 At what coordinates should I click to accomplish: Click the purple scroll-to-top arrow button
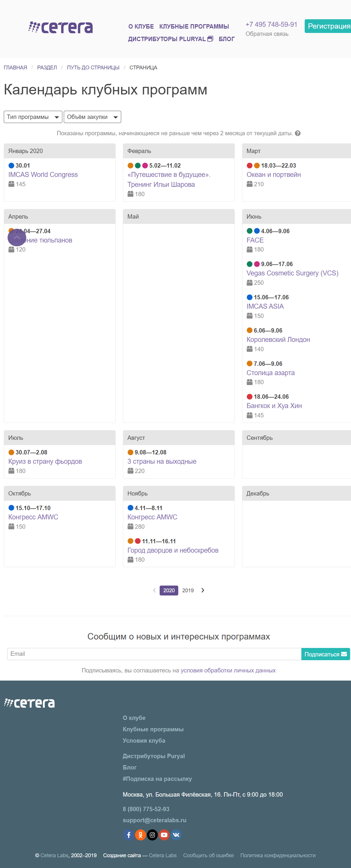coord(17,237)
